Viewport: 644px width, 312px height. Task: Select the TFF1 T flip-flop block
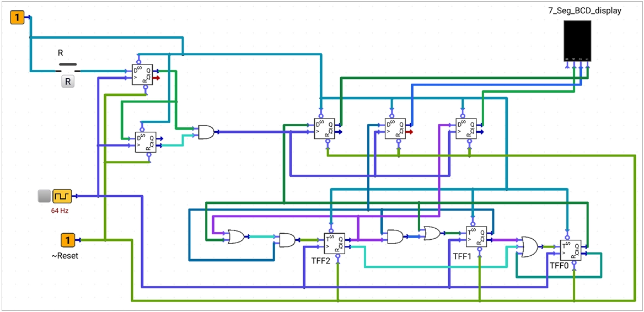[476, 237]
